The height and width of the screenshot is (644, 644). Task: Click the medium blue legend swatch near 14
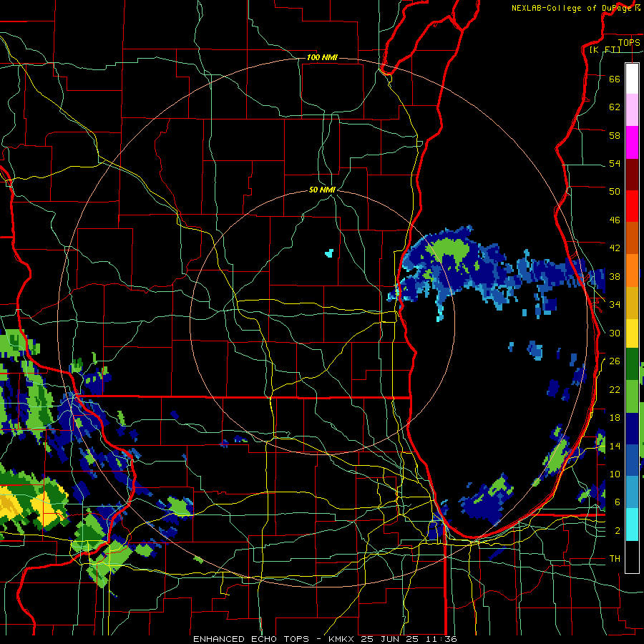pyautogui.click(x=632, y=460)
